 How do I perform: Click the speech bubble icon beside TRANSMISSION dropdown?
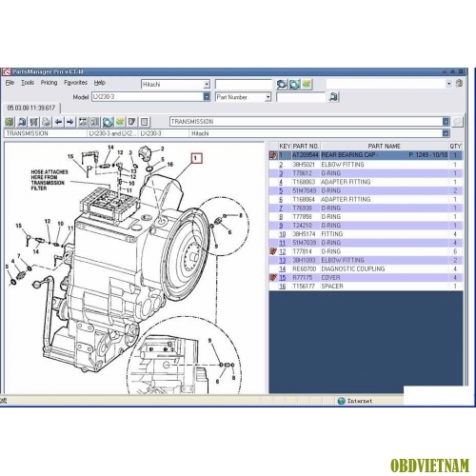click(457, 122)
